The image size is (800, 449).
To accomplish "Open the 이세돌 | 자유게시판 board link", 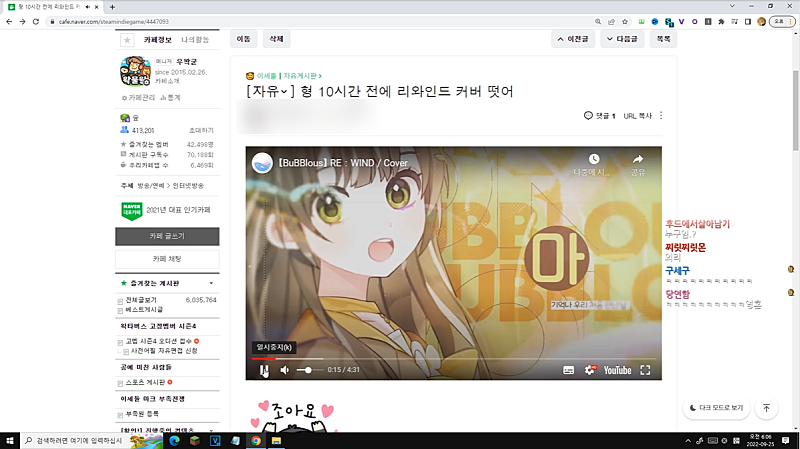I will [289, 76].
